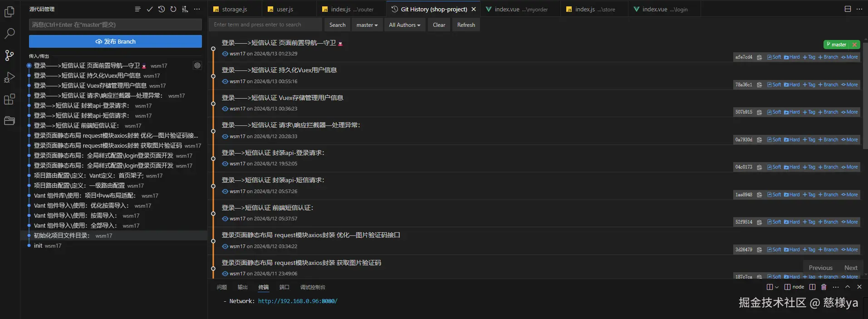Click the refresh icon in source control header
Screen dimensions: 868x319
point(173,9)
